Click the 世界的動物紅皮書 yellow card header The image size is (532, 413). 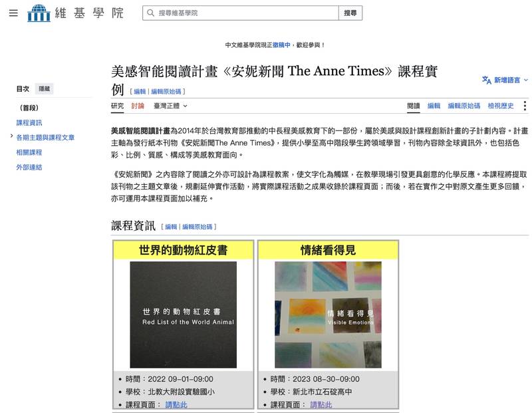click(x=184, y=250)
